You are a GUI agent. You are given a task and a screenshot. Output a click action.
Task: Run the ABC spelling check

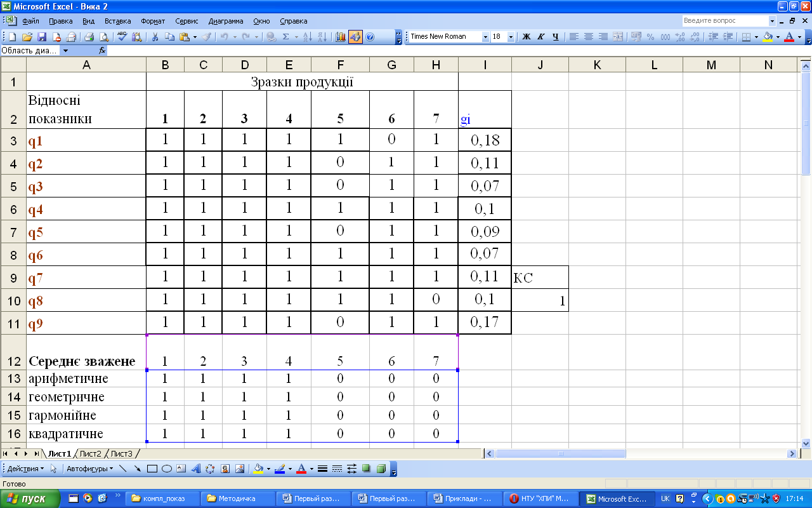(122, 37)
